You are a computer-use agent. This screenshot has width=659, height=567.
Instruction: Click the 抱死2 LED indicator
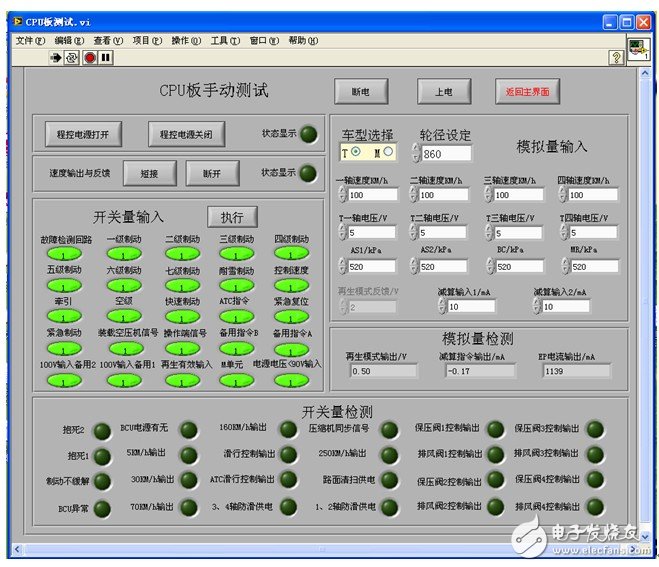click(x=102, y=431)
